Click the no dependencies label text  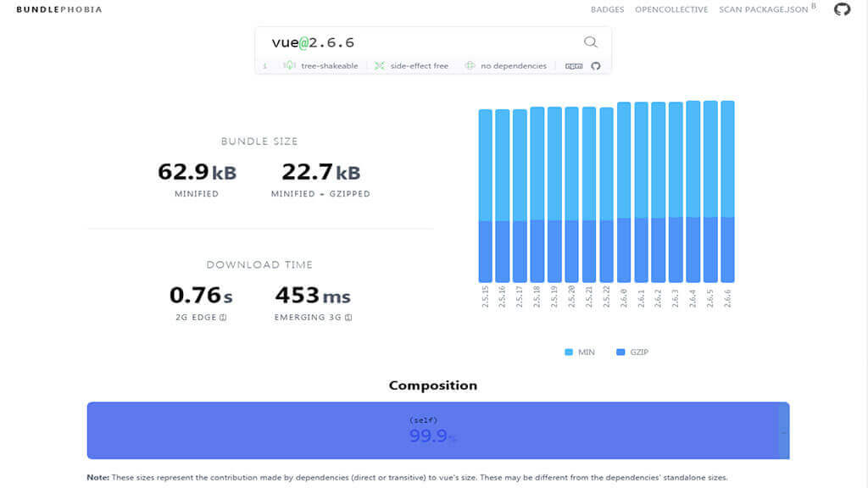click(x=514, y=66)
